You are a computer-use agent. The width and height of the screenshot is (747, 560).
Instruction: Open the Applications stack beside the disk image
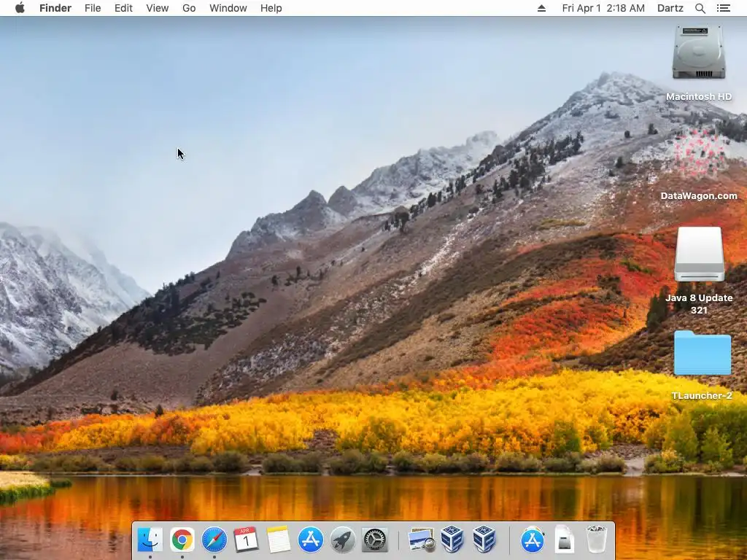click(x=532, y=540)
